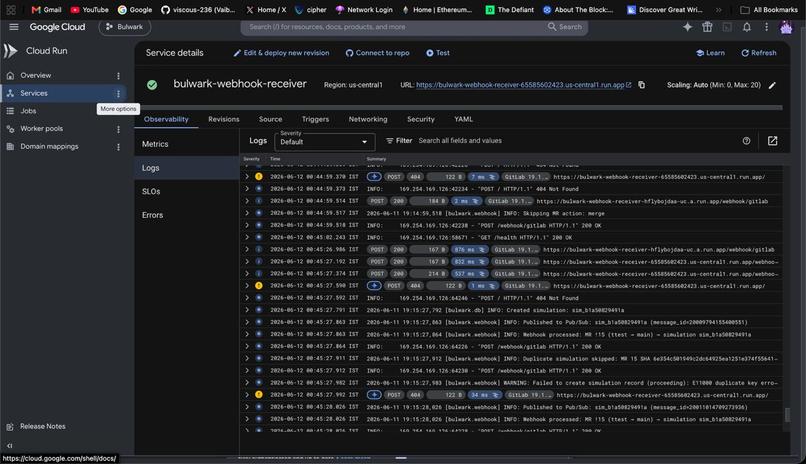This screenshot has height=464, width=806.
Task: Click Connect to repo
Action: tap(377, 53)
